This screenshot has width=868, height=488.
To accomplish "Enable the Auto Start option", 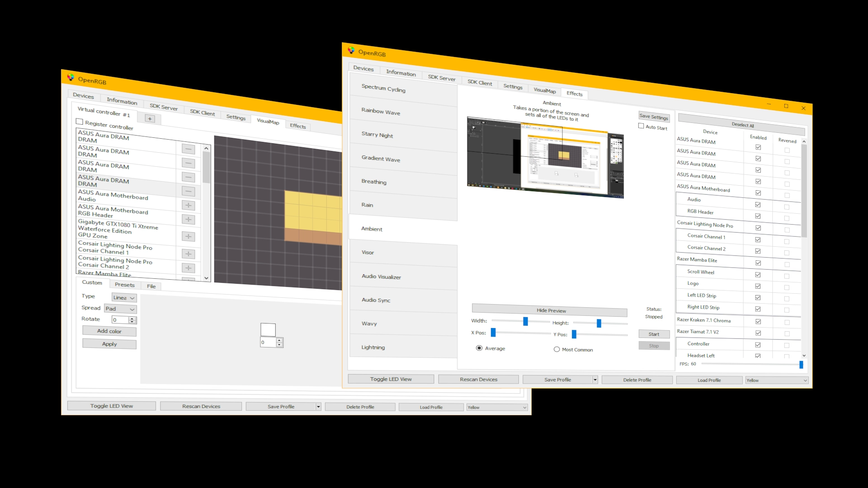I will point(641,127).
